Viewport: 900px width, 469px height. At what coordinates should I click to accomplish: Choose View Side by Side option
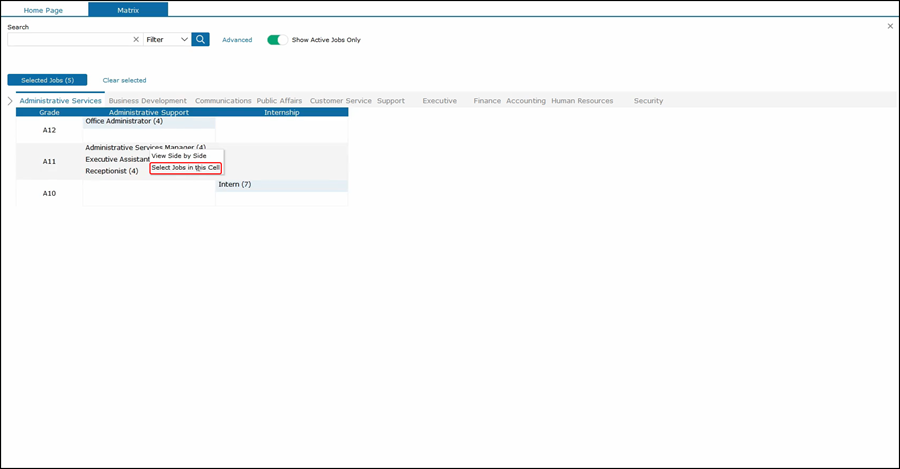coord(179,156)
